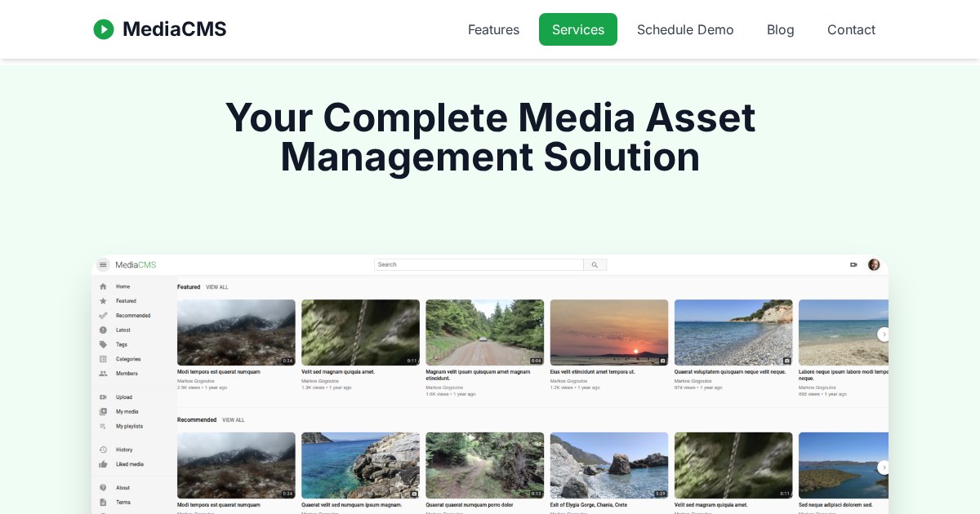Viewport: 980px width, 514px height.
Task: Click the Latest alert icon in sidebar
Action: [x=103, y=330]
